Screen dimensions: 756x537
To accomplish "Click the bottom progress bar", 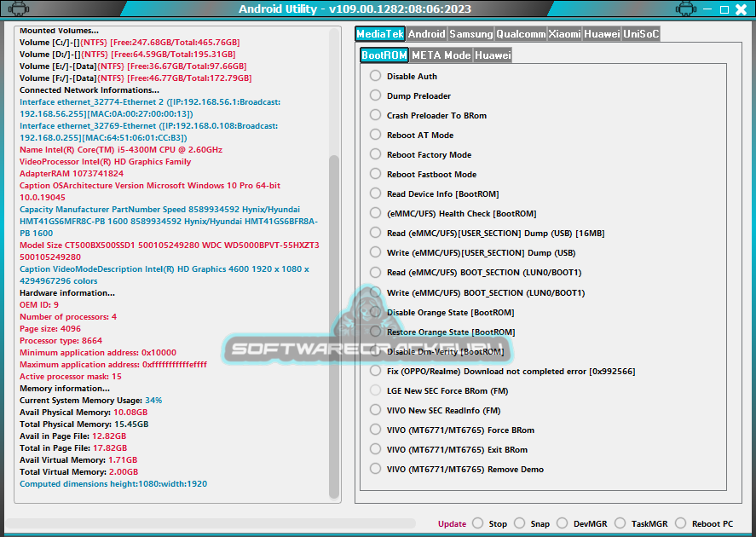I will pyautogui.click(x=211, y=523).
